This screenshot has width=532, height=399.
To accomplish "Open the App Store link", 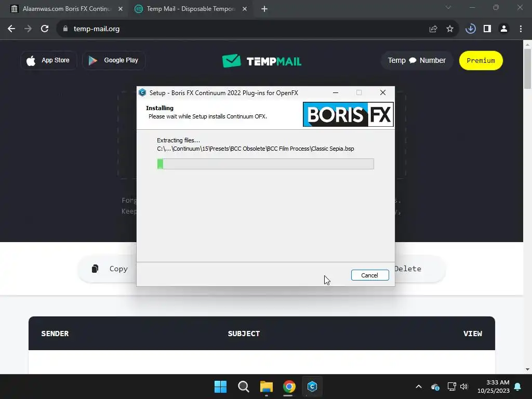I will (49, 60).
